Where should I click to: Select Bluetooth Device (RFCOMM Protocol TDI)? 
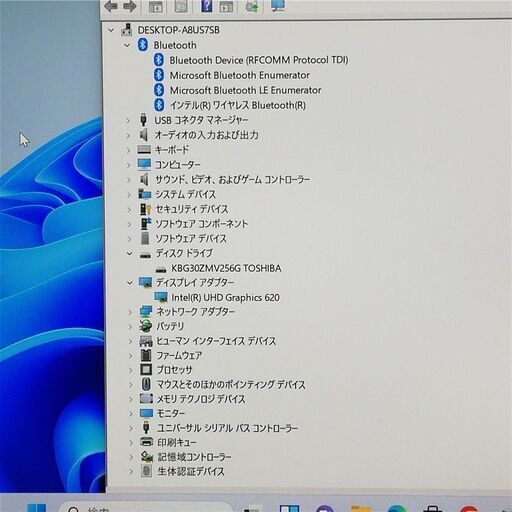pyautogui.click(x=259, y=60)
